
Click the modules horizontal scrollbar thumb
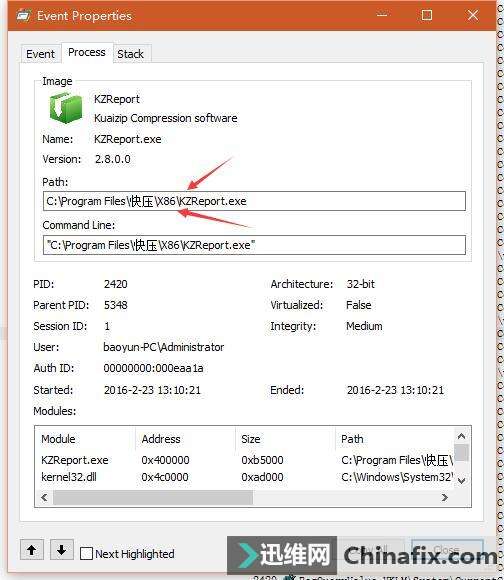[153, 498]
